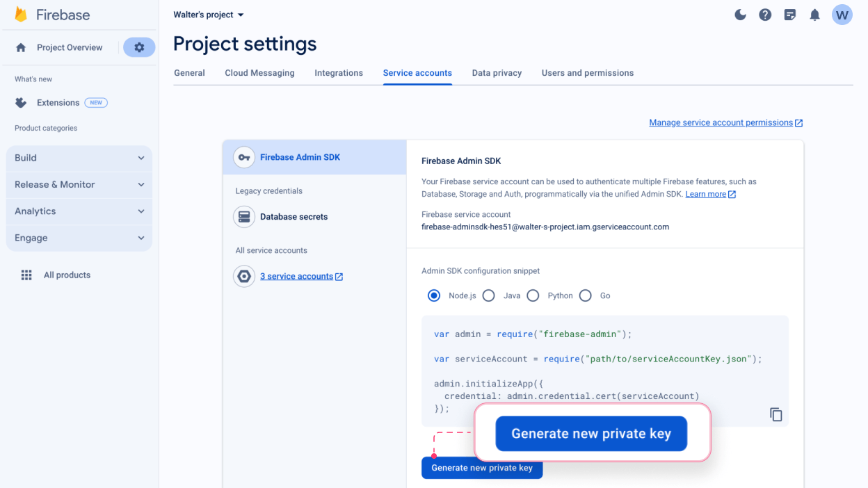Click the credential: admin.credential.cert code line
Image resolution: width=868 pixels, height=488 pixels.
572,396
